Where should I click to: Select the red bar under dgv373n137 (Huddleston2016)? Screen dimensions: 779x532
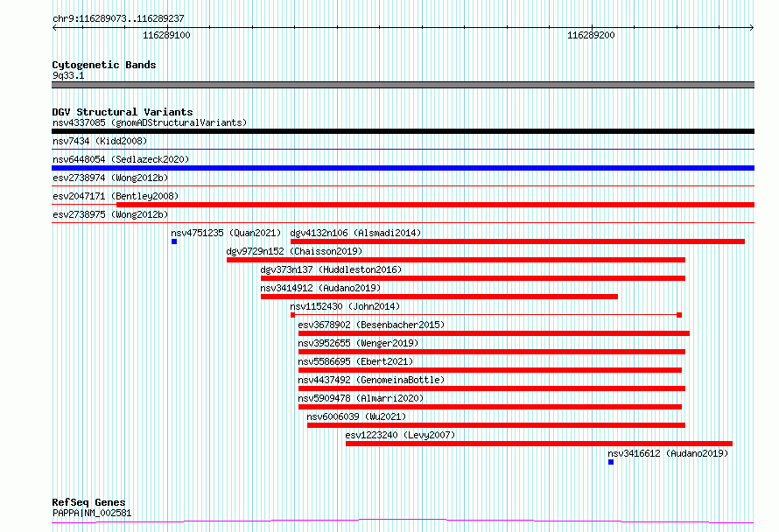click(473, 278)
